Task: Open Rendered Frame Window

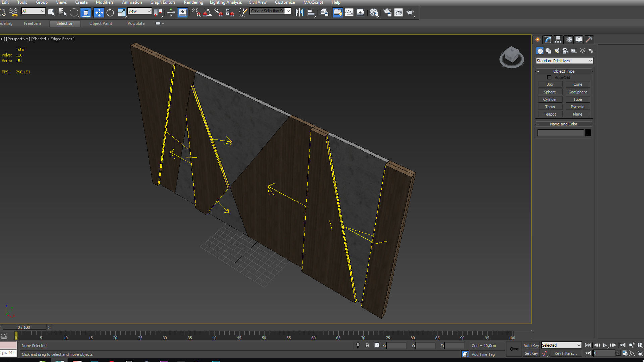Action: pyautogui.click(x=399, y=13)
